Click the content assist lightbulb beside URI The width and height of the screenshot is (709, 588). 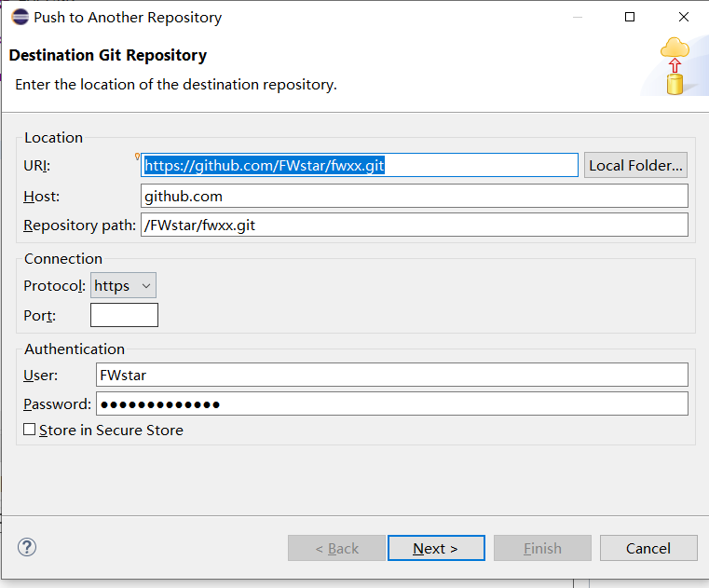click(137, 157)
